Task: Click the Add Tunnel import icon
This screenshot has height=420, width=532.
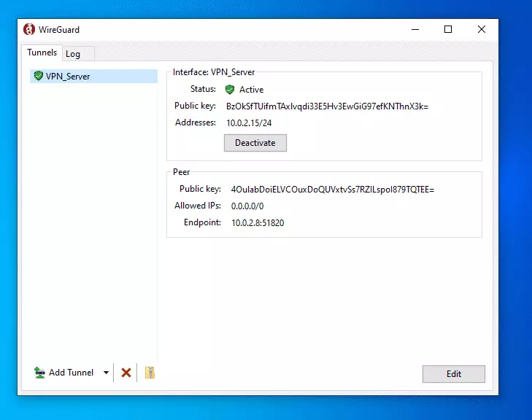Action: tap(39, 373)
